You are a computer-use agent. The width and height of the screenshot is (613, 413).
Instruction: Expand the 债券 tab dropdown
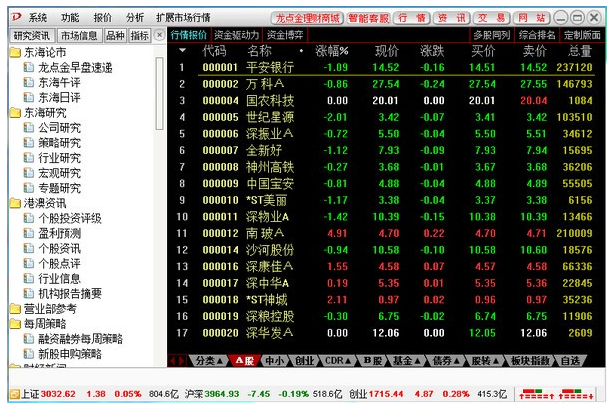[x=457, y=361]
